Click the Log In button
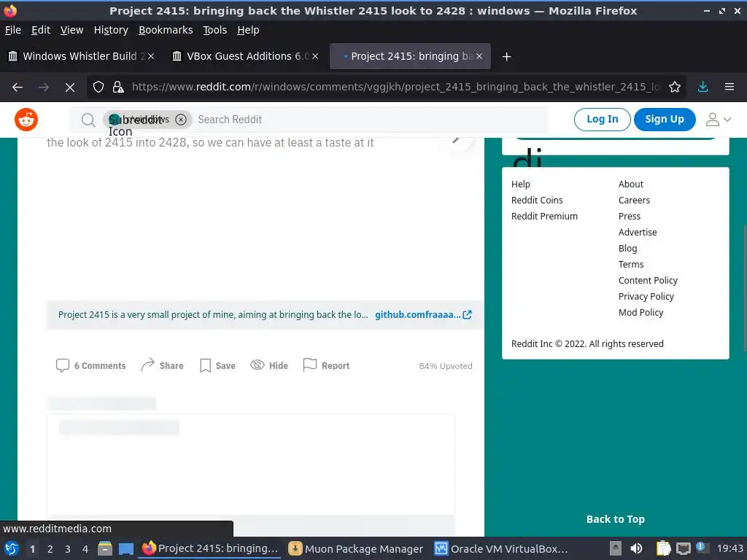This screenshot has width=747, height=560. point(602,120)
